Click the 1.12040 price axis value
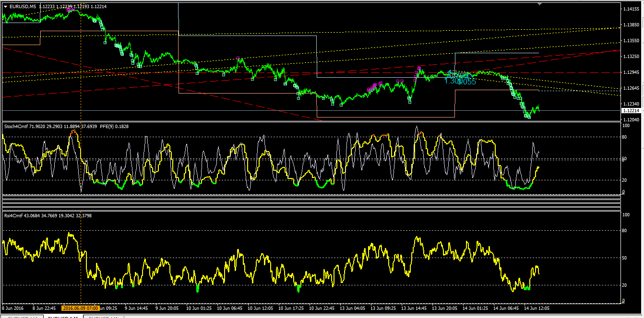Viewport: 644px width, 318px height. pos(632,119)
